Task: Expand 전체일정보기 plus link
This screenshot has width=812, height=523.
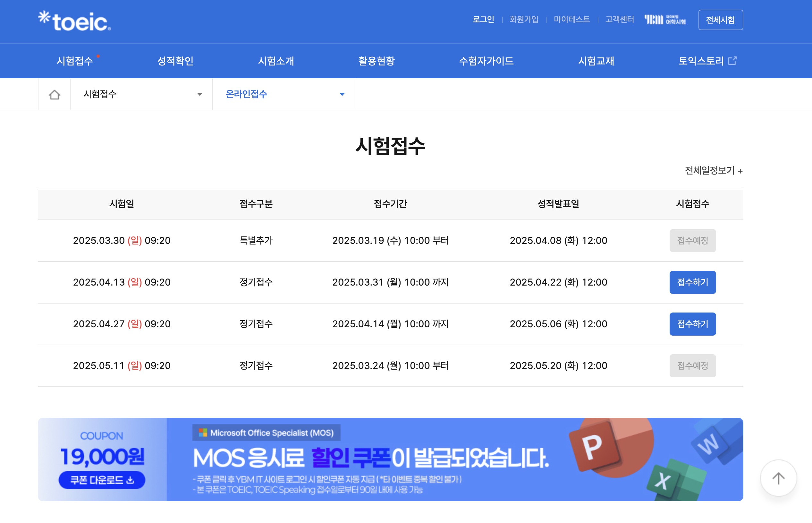Action: [713, 170]
